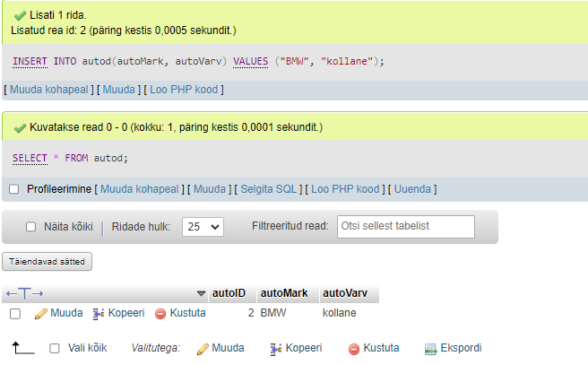The width and height of the screenshot is (588, 365).
Task: Expand the column options triangle near autoID
Action: pos(201,293)
